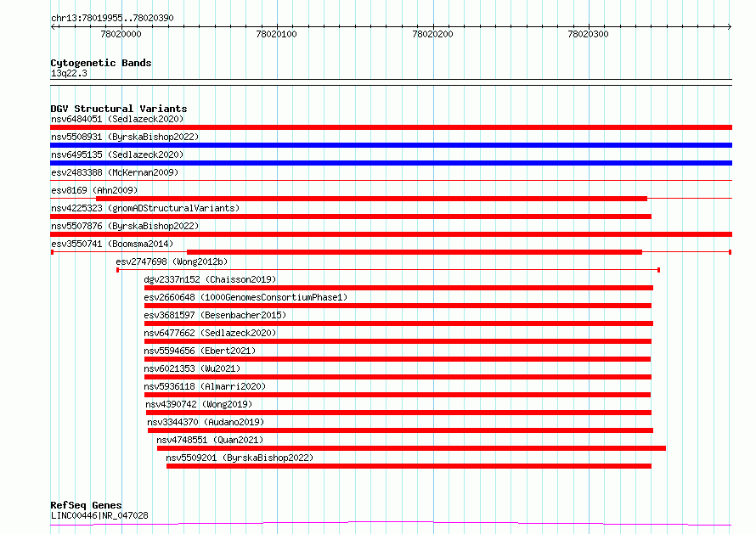Image resolution: width=756 pixels, height=534 pixels.
Task: Open esv2660648 (1000GenomesConsortiumPhase1) label
Action: 245,297
